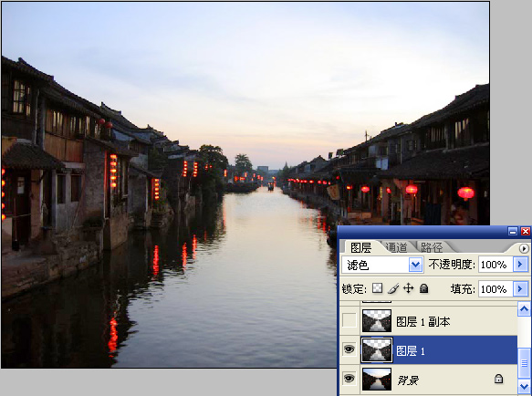The image size is (532, 396).
Task: Open the opacity slider arrow
Action: (520, 264)
